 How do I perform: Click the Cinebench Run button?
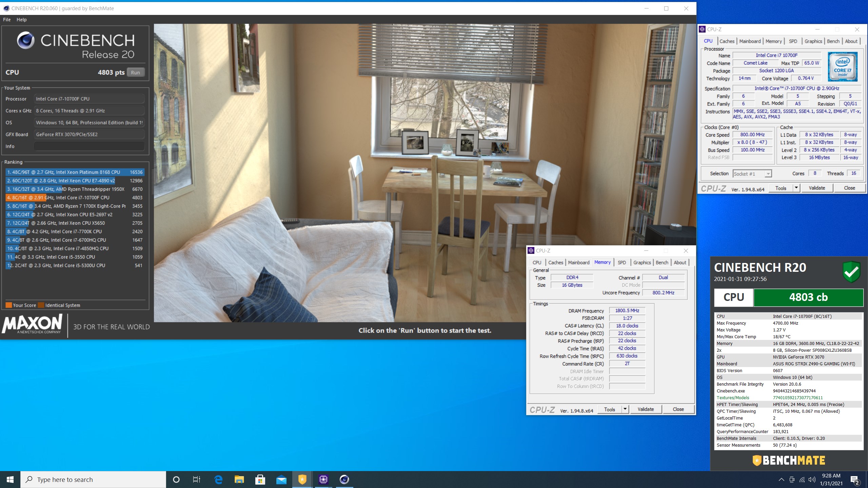pyautogui.click(x=135, y=73)
